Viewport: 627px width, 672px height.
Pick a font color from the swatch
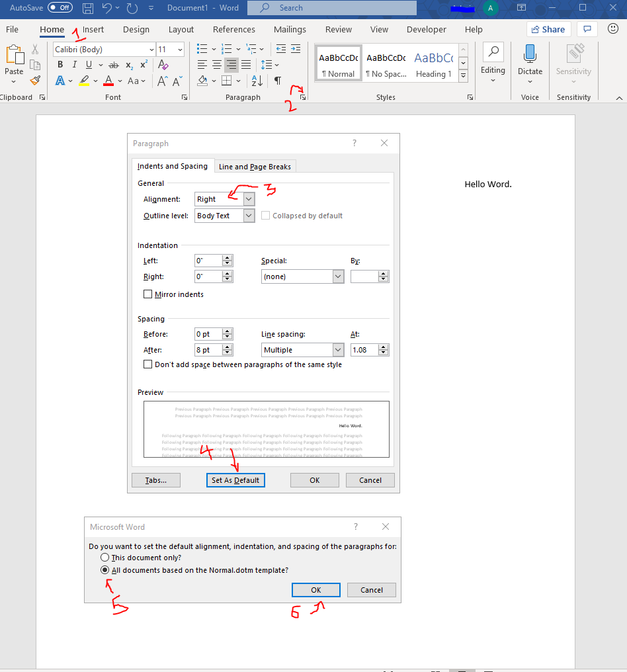[108, 80]
